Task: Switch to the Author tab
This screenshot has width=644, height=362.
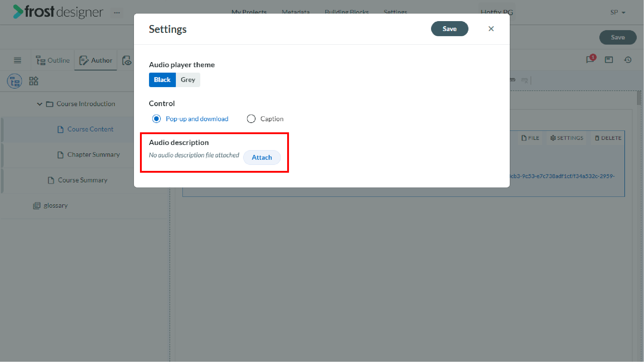Action: (96, 60)
